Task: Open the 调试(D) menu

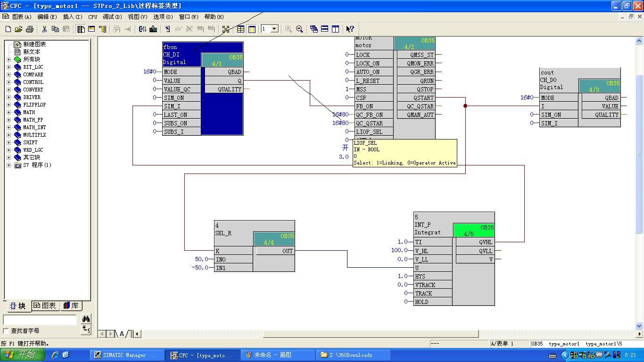Action: pyautogui.click(x=112, y=16)
